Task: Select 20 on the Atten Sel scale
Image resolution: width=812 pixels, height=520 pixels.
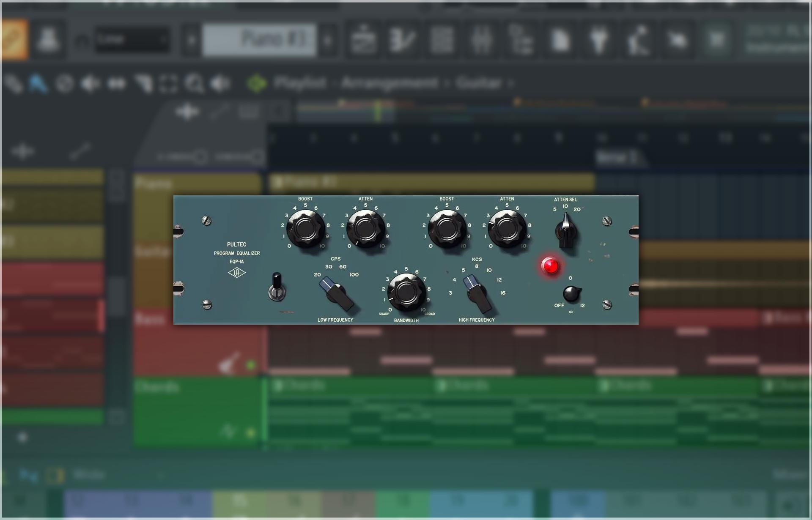Action: pyautogui.click(x=577, y=210)
